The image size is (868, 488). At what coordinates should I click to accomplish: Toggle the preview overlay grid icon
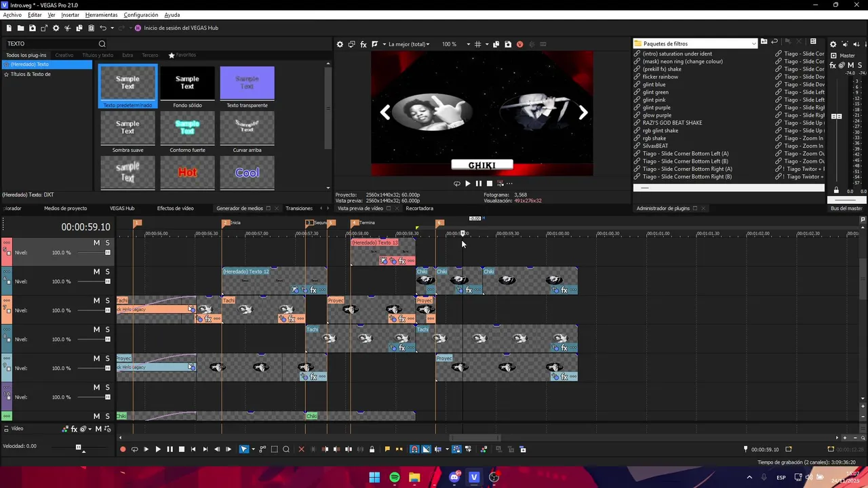(x=478, y=44)
